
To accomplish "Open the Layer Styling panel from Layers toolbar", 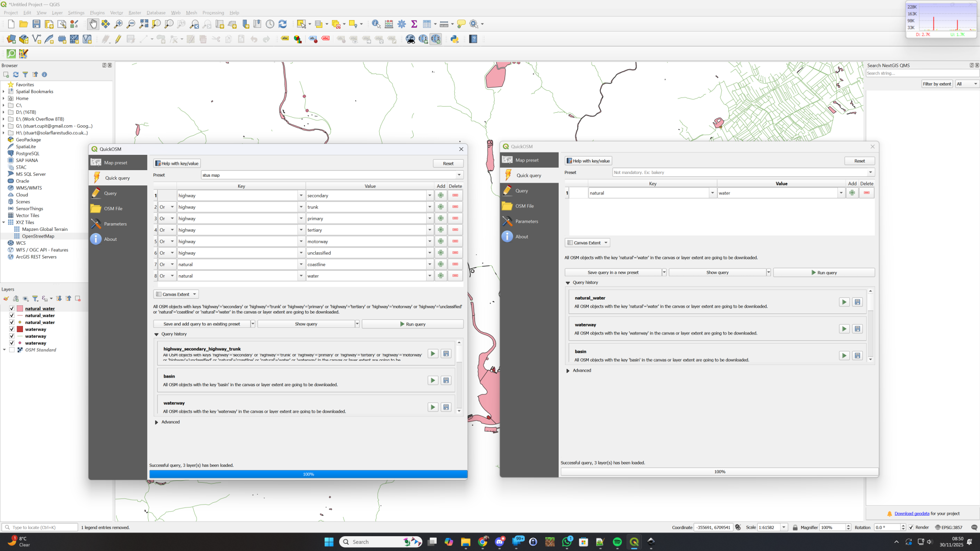I will 6,299.
